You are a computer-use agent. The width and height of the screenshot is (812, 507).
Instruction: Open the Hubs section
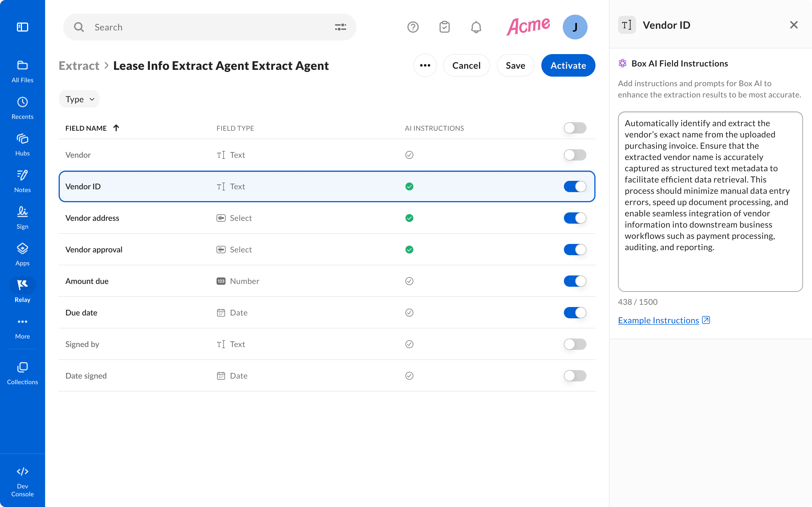[x=23, y=144]
